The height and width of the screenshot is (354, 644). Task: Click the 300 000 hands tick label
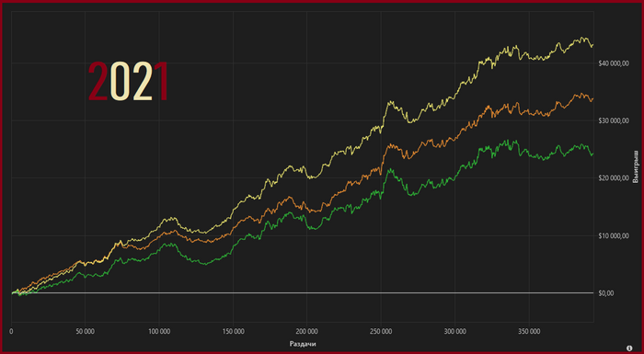click(x=455, y=331)
